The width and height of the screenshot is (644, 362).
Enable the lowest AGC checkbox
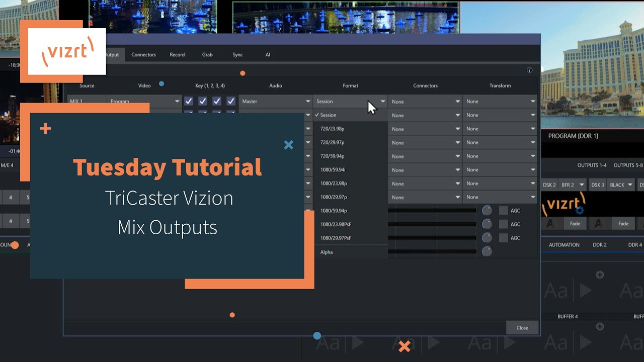tap(504, 238)
